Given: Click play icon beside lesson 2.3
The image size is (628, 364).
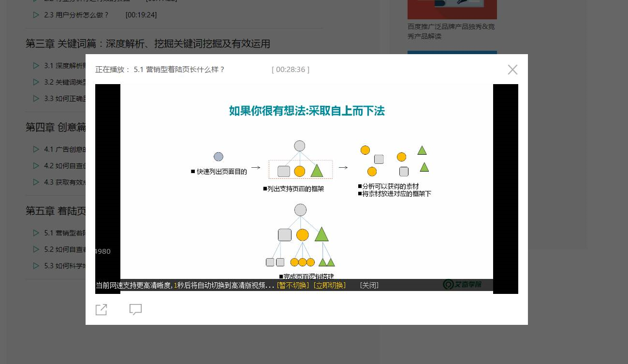Looking at the screenshot, I should click(x=36, y=15).
